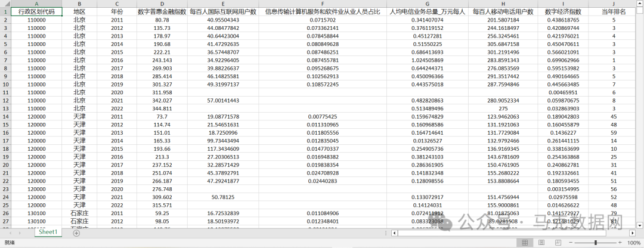Click header cell 信息传输计算机服务和软件业从业人员占比
Screen dimensions: 644x248
(323, 12)
